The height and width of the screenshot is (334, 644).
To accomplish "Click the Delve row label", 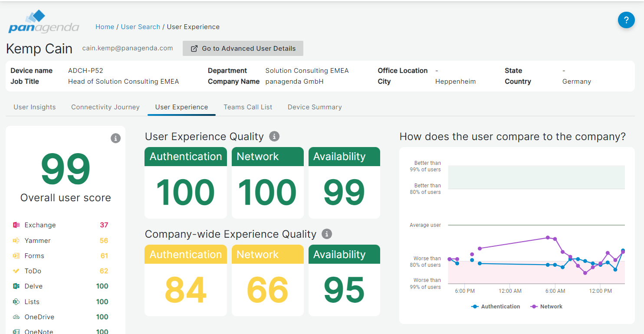I will (33, 286).
